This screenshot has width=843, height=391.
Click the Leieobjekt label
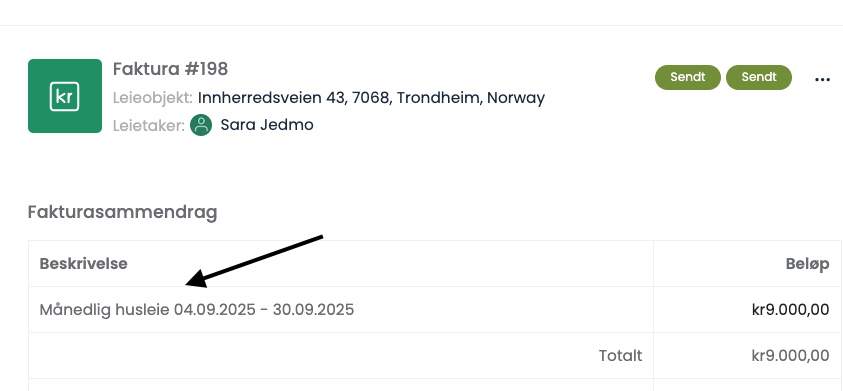point(153,98)
